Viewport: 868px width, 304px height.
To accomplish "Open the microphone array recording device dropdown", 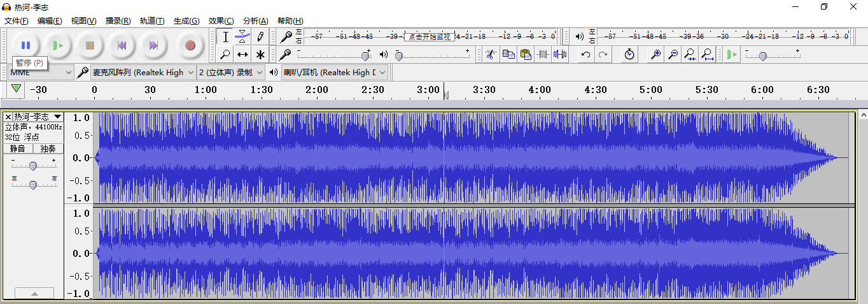I will [143, 73].
